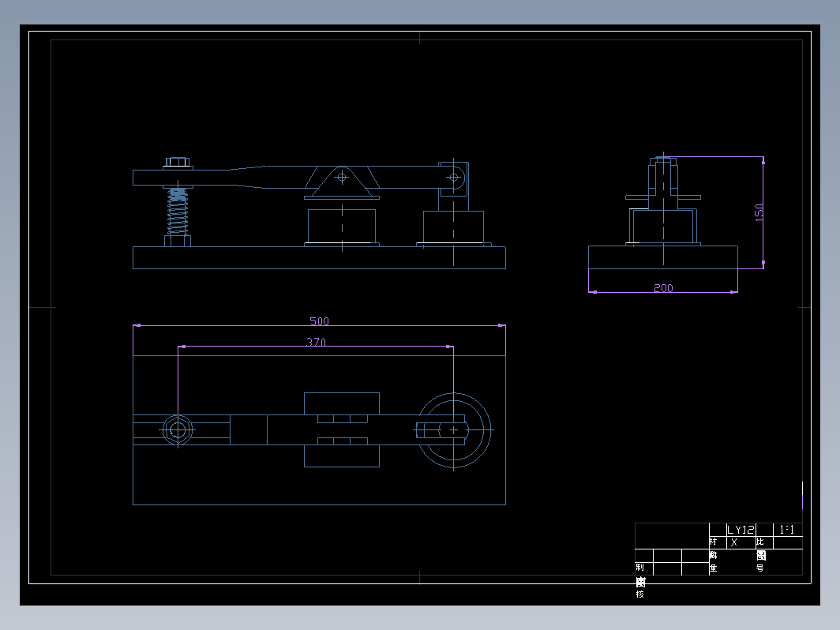
Task: Select the 500 overall length dimension text
Action: 319,321
